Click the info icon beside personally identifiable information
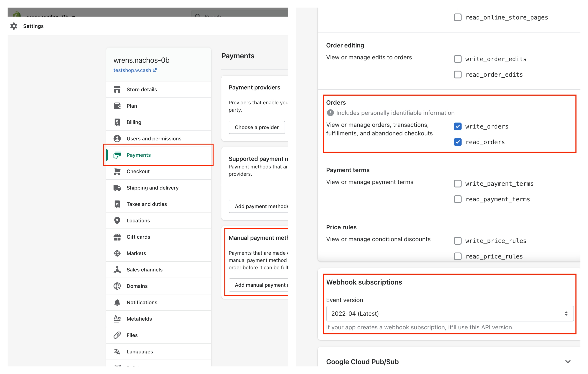The height and width of the screenshot is (374, 588). pos(330,113)
